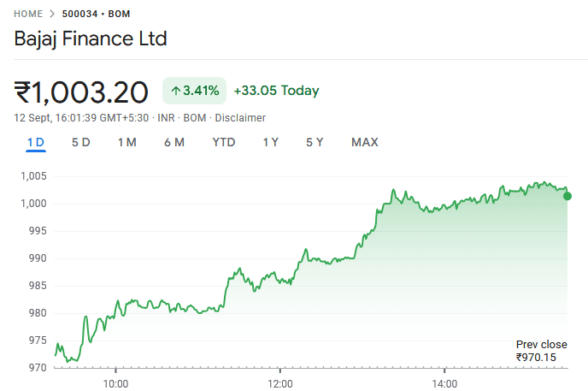Switch chart to 6M range
Viewport: 588px width, 391px height.
(x=174, y=142)
